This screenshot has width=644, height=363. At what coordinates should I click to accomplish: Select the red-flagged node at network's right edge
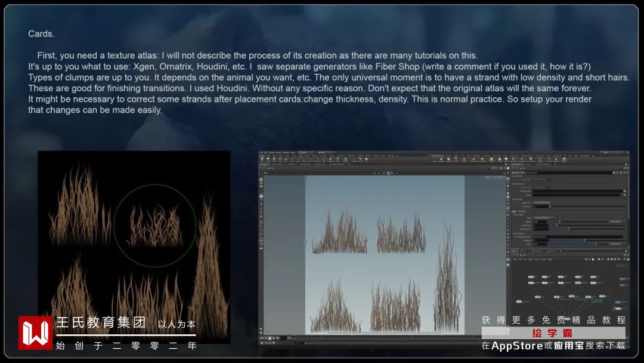[x=617, y=309]
